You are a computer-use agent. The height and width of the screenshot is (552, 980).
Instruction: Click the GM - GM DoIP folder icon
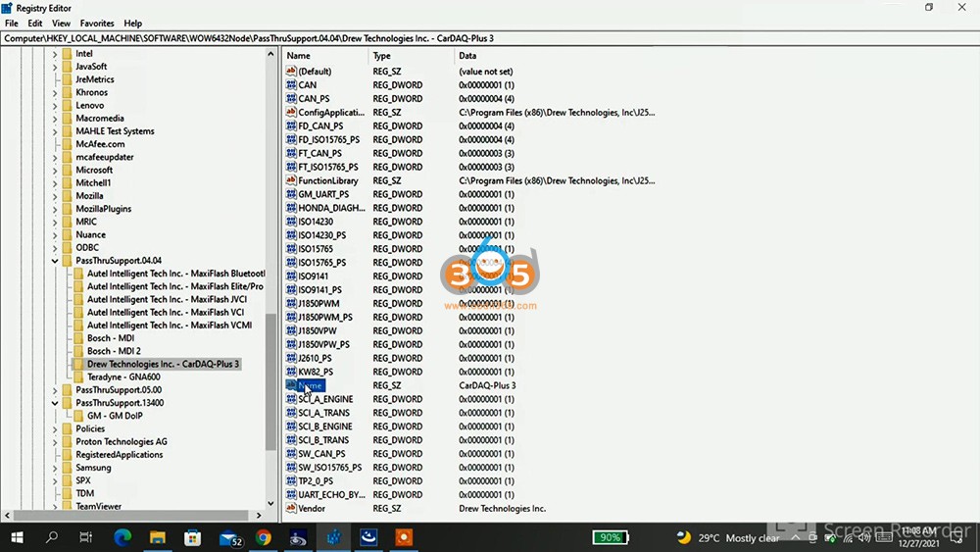pos(78,416)
